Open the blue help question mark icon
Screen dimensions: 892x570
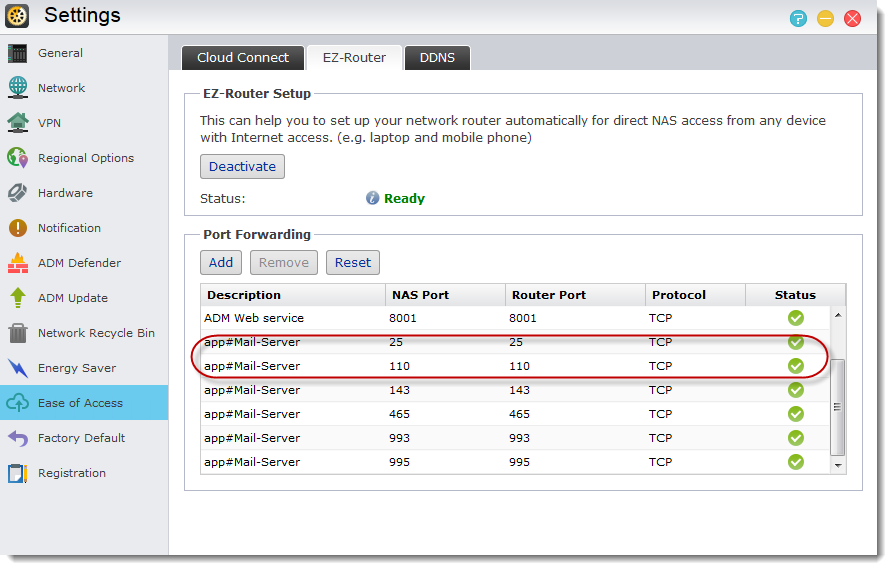coord(798,19)
